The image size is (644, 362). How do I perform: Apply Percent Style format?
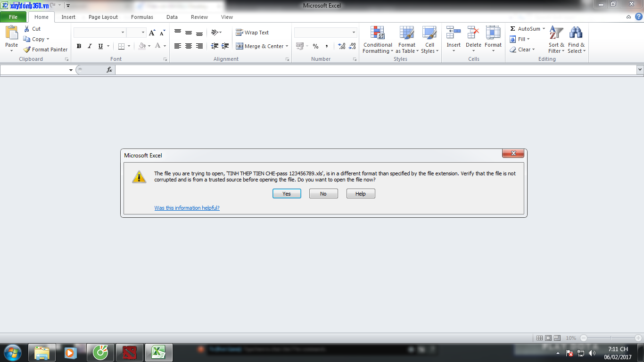[316, 46]
